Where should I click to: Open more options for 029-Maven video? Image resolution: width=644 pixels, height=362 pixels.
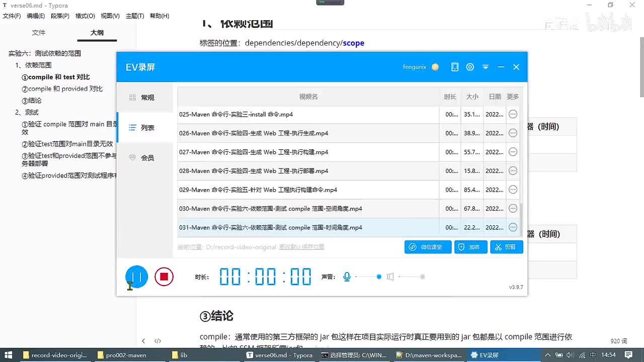click(513, 190)
